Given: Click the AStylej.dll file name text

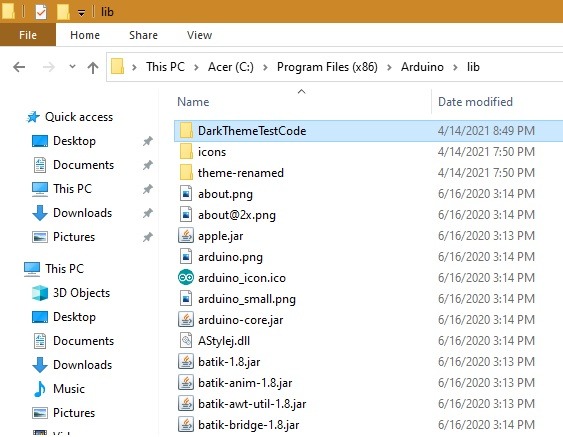Looking at the screenshot, I should pos(224,341).
